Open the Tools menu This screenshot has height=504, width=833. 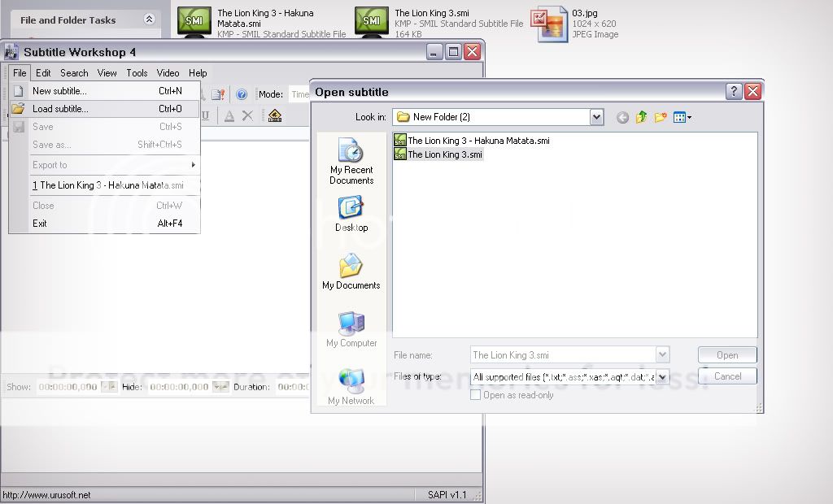pyautogui.click(x=137, y=73)
